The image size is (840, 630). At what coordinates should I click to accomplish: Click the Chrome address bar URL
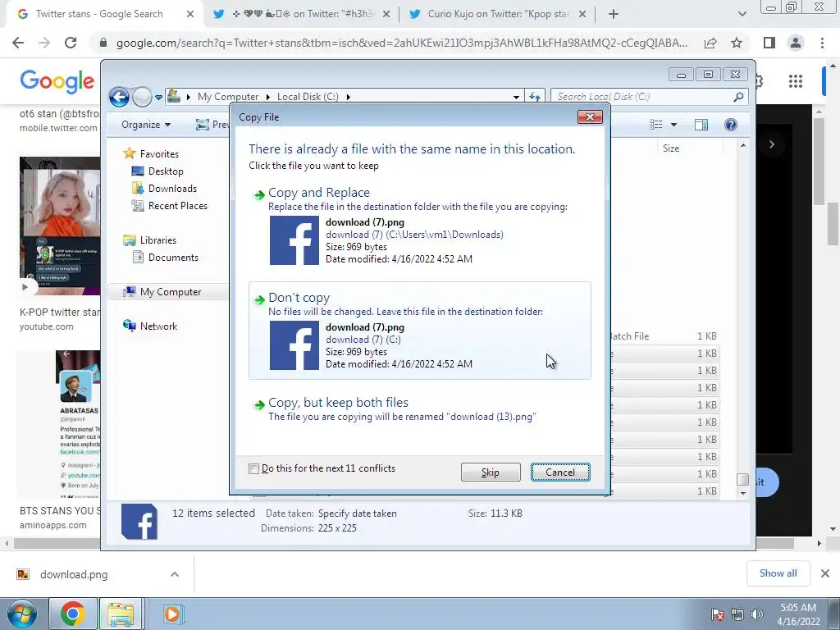click(x=402, y=43)
